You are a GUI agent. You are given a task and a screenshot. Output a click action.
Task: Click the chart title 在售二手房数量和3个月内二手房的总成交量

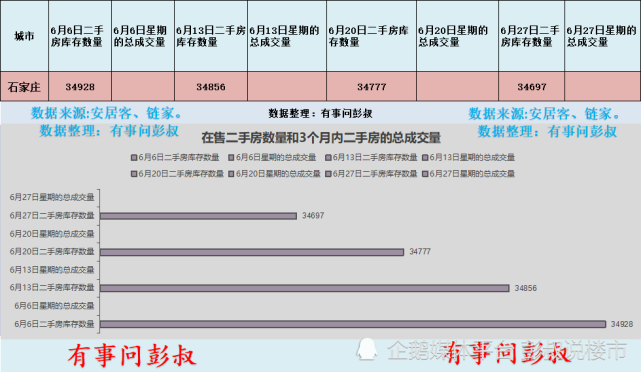tap(321, 138)
